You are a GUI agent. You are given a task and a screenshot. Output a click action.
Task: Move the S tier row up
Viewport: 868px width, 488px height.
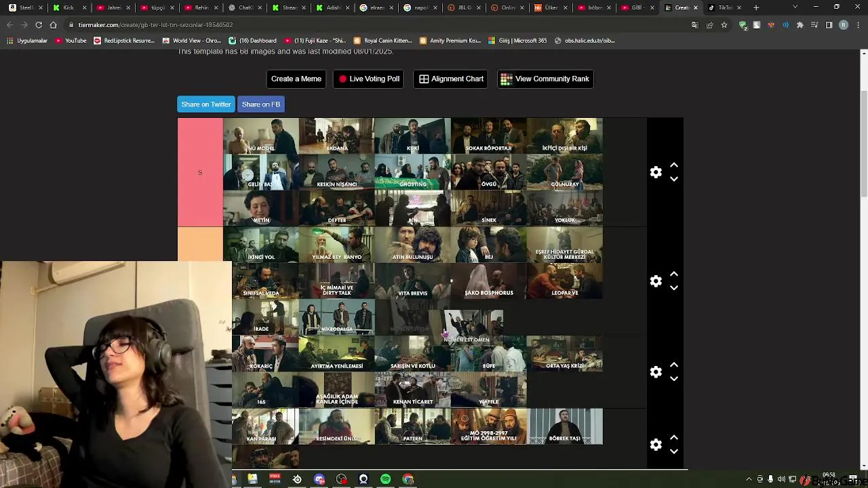tap(674, 165)
